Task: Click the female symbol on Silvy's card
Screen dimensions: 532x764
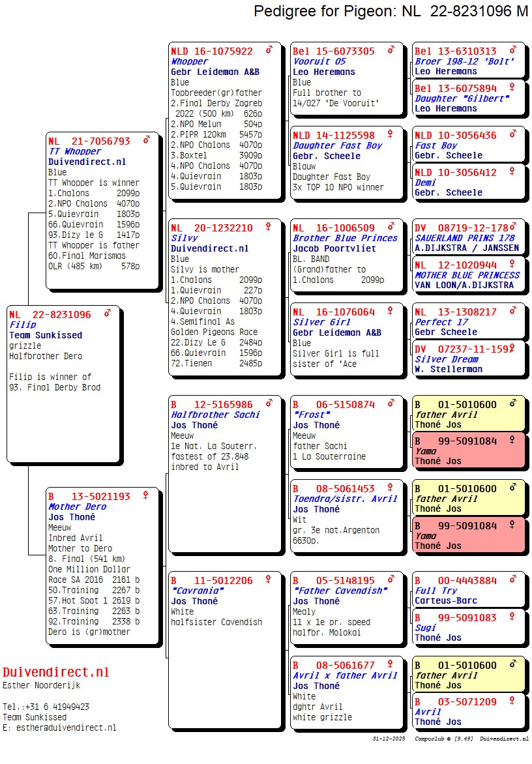Action: pos(268,228)
